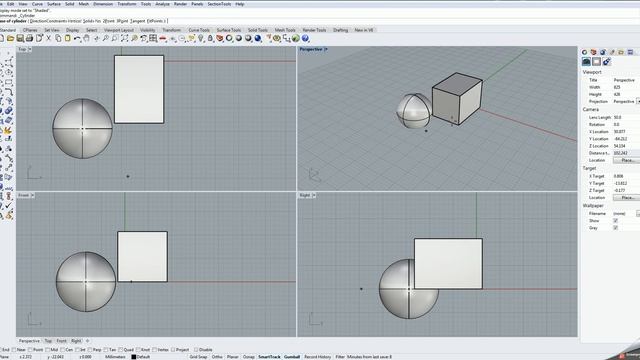Click Place button for Target Location

tap(627, 198)
